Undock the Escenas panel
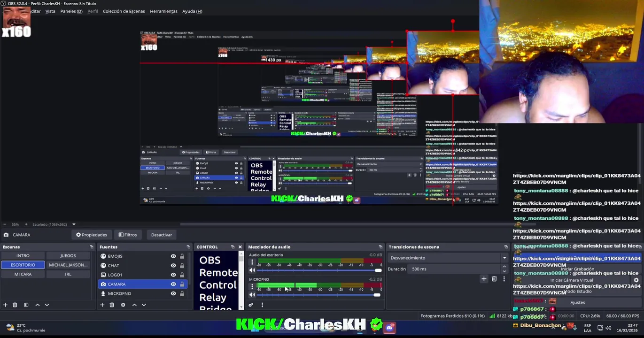Screen dimensions: 644x338 (x=92, y=247)
